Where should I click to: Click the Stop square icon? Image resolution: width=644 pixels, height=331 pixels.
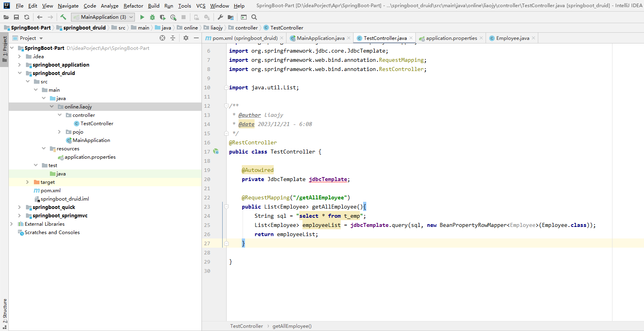coord(184,17)
